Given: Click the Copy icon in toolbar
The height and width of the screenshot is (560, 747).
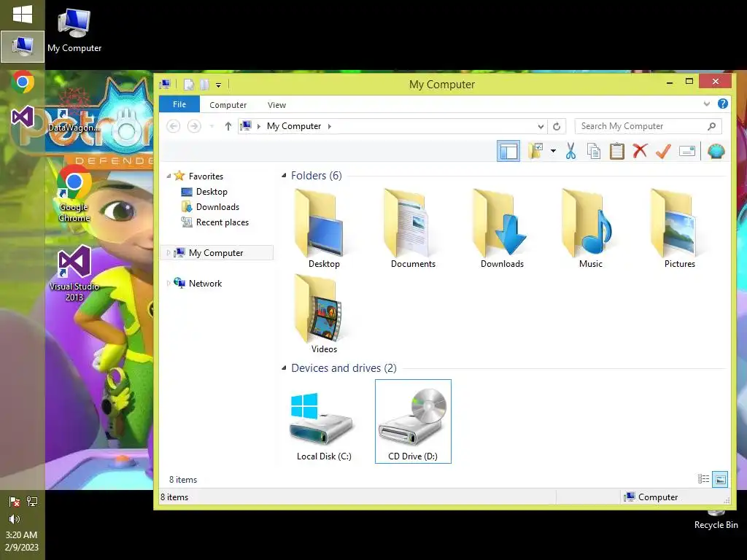Looking at the screenshot, I should click(x=594, y=151).
